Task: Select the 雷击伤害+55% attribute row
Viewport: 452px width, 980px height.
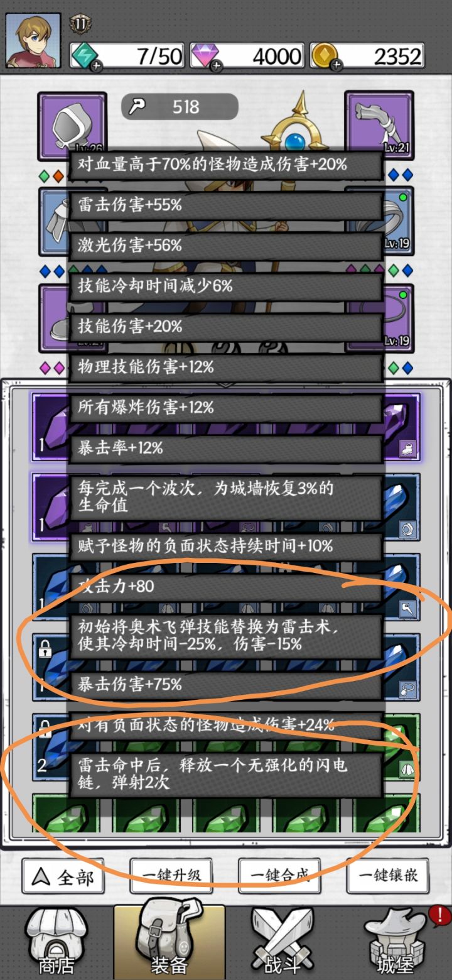Action: point(226,205)
